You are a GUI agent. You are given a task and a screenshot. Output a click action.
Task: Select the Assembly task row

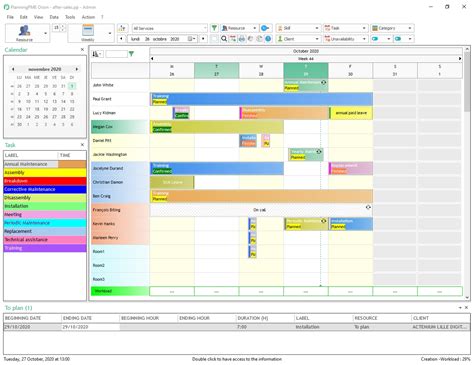(x=45, y=173)
